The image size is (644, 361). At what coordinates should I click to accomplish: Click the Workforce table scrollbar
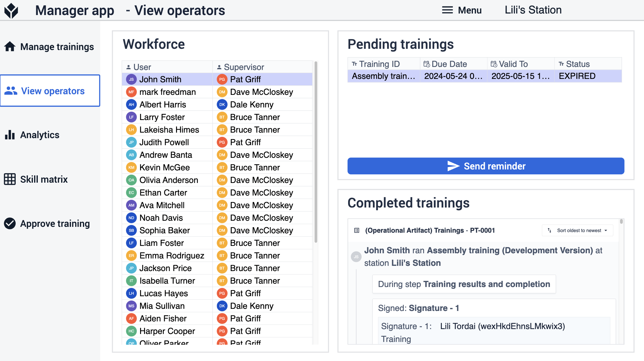pyautogui.click(x=316, y=152)
